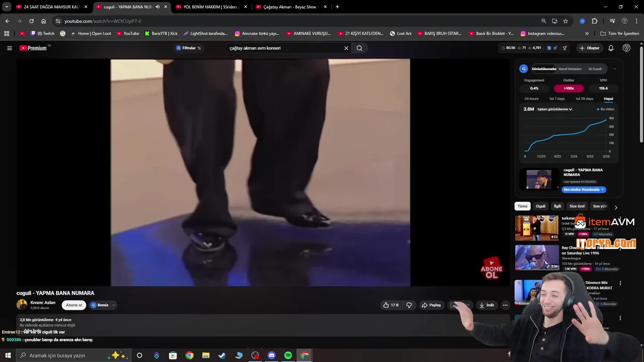The image size is (644, 362).
Task: Switch to the Çağatay Akman Beyaz Show tab
Action: tap(291, 7)
